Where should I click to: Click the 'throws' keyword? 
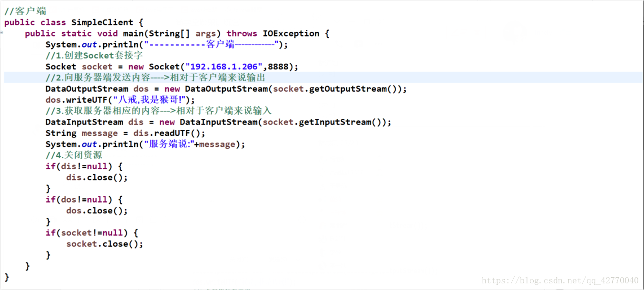pyautogui.click(x=242, y=33)
